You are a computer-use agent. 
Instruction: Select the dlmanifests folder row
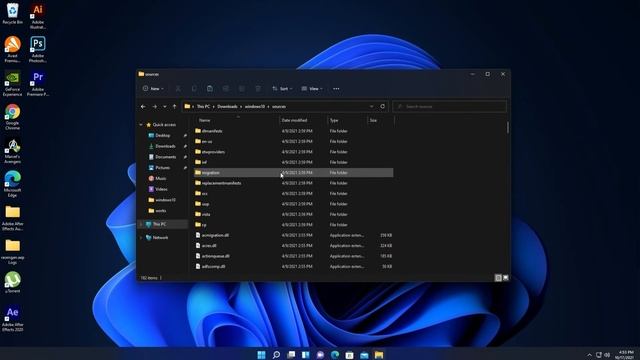[x=293, y=131]
